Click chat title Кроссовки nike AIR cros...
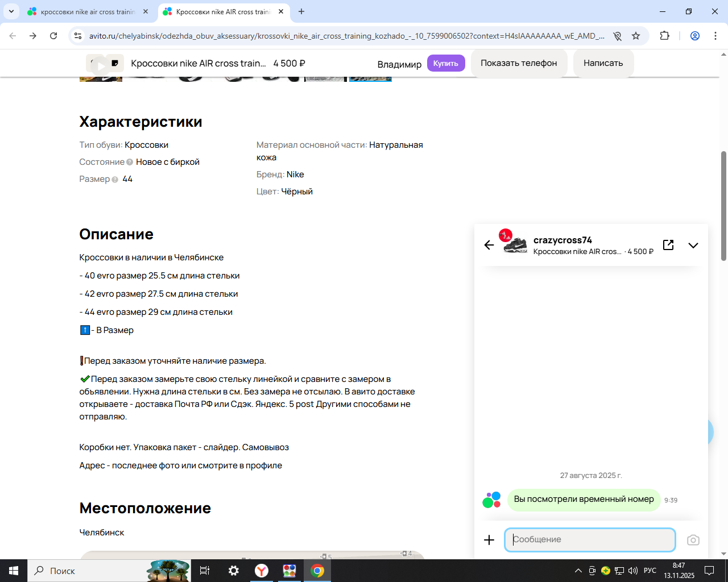Screen dimensions: 728x582 [577, 252]
